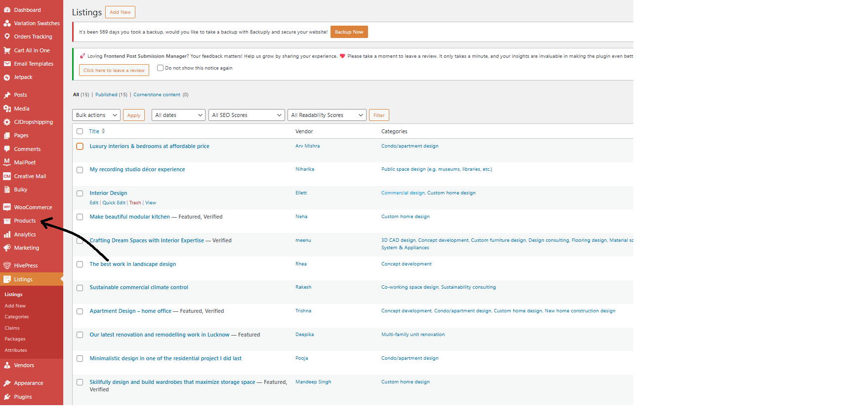Click the Products box icon
The image size is (868, 415).
[x=7, y=221]
